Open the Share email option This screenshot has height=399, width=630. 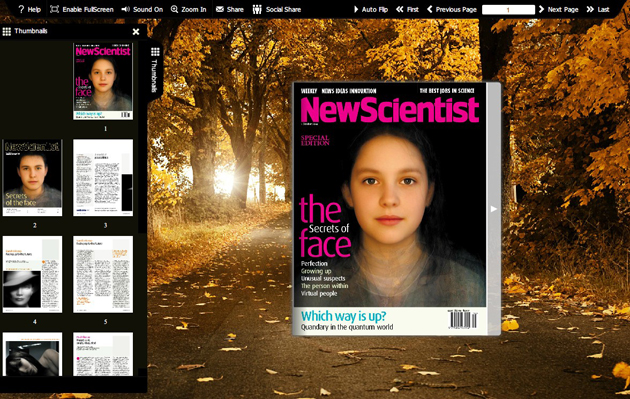click(230, 9)
